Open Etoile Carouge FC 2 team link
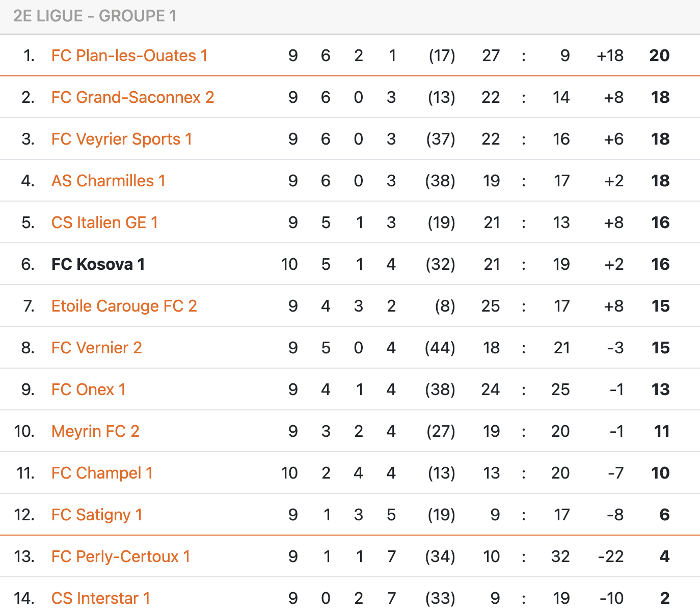Viewport: 700px width, 615px height. pyautogui.click(x=124, y=306)
